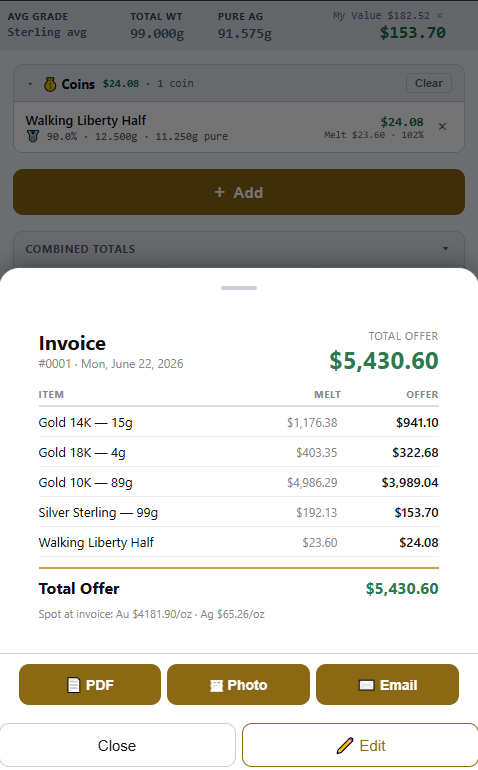The image size is (478, 770).
Task: Edit the invoice
Action: tap(360, 745)
